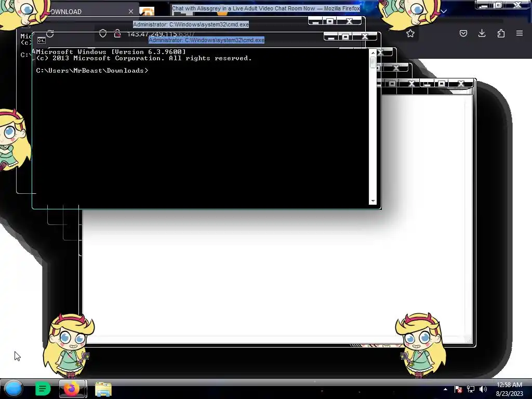Save page to Pocket

(x=463, y=33)
